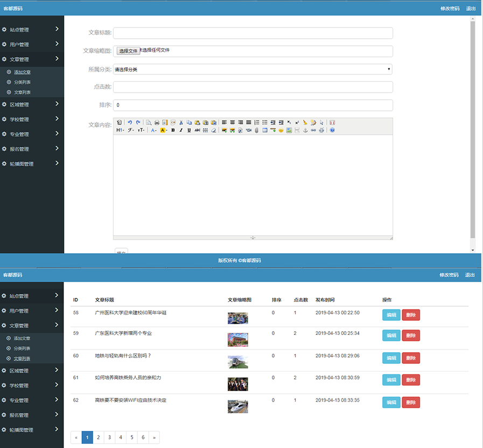This screenshot has width=483, height=448.
Task: Click 删除 for article ID 62
Action: (x=410, y=402)
